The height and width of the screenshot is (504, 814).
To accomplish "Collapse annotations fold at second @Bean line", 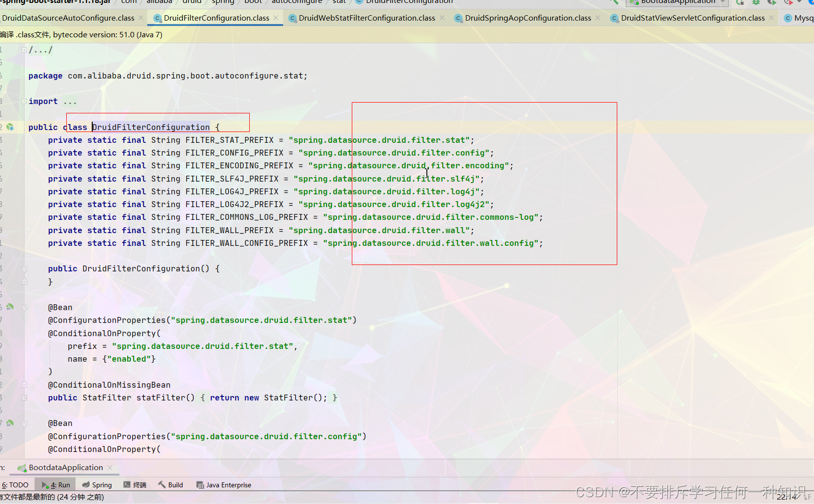I will [24, 424].
